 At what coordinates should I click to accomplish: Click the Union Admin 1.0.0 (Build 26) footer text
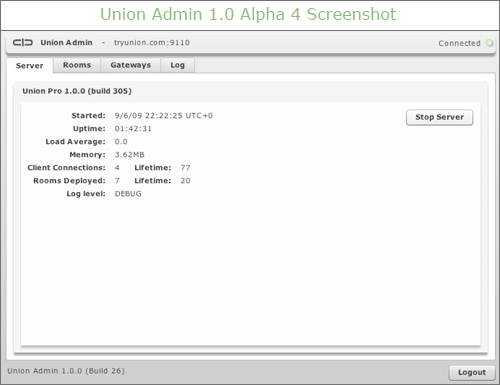(66, 371)
